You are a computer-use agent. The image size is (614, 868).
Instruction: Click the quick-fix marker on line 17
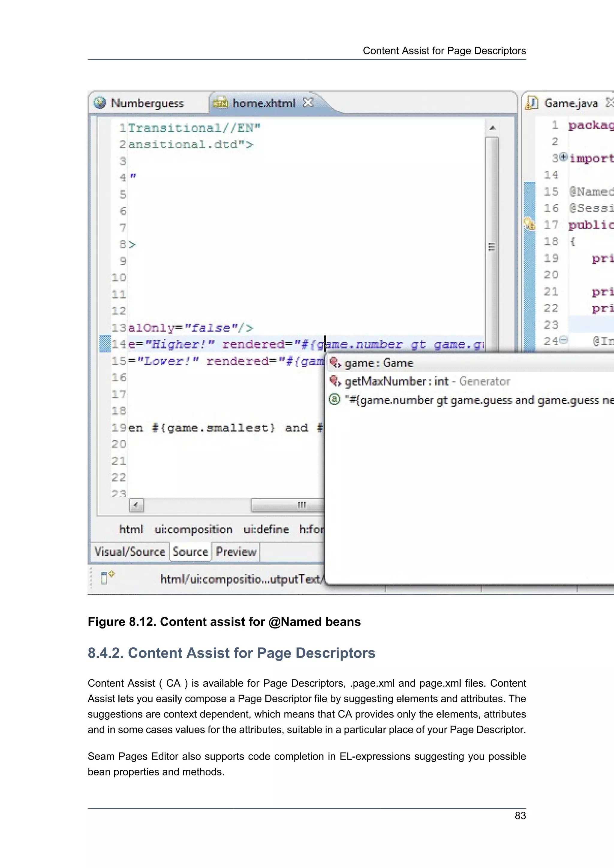tap(530, 224)
